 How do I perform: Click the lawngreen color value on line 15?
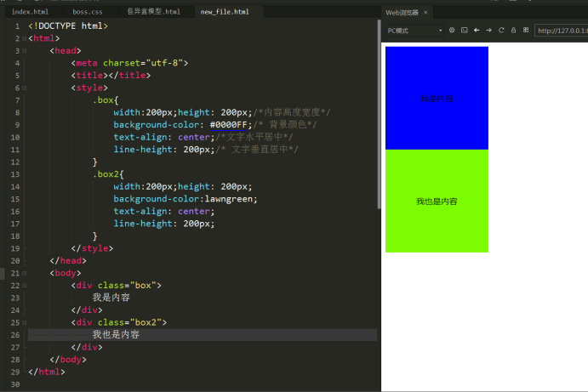[x=228, y=199]
